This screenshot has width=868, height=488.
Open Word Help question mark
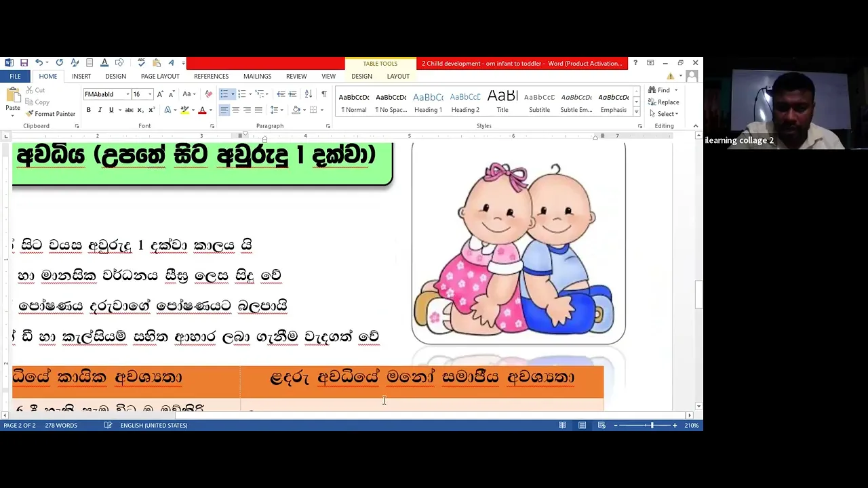(x=635, y=63)
